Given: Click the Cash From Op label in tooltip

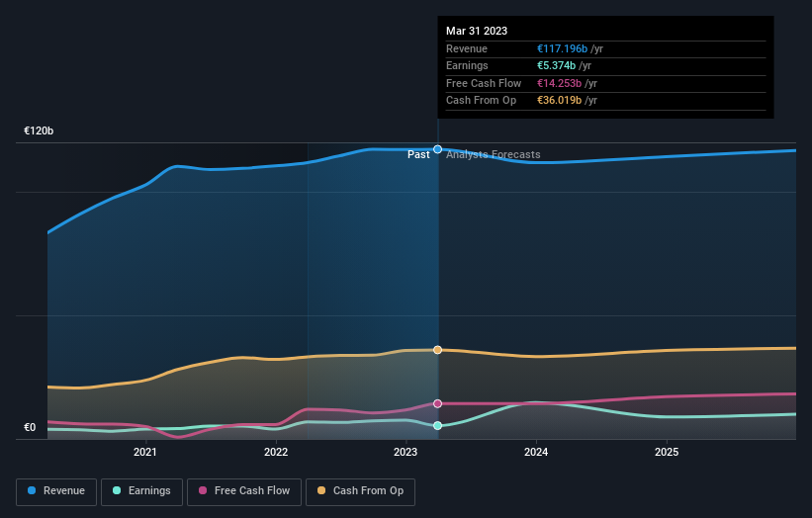Looking at the screenshot, I should (x=481, y=101).
